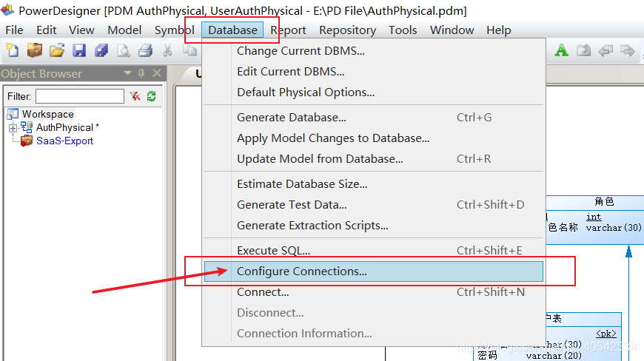644x361 pixels.
Task: Select Default Physical Options...
Action: coord(374,92)
